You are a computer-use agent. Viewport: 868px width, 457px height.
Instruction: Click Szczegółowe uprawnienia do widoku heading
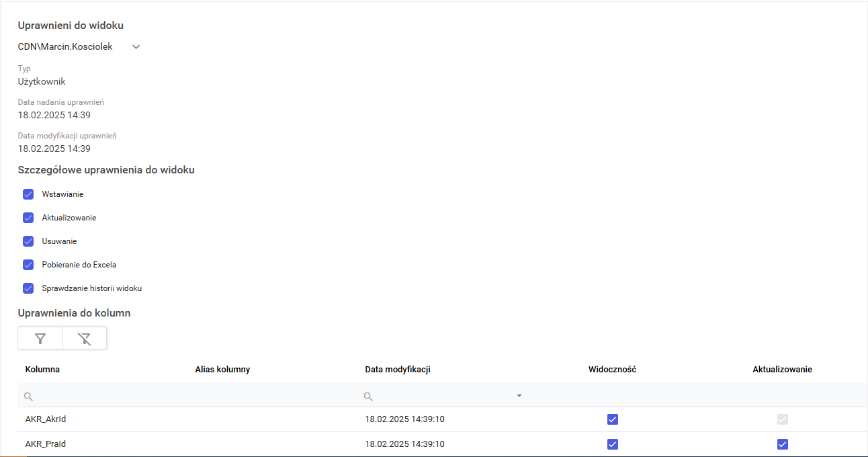tap(106, 170)
